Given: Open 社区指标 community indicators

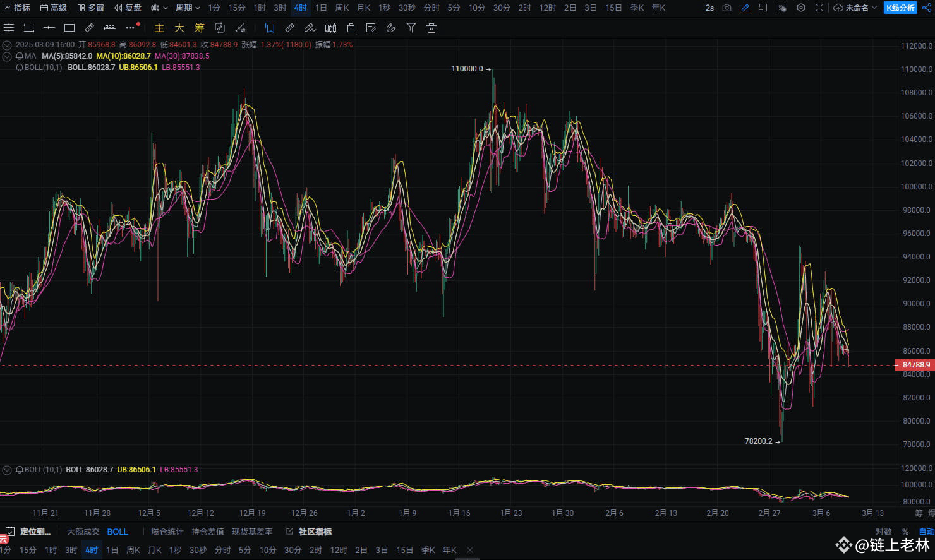Looking at the screenshot, I should click(x=310, y=532).
